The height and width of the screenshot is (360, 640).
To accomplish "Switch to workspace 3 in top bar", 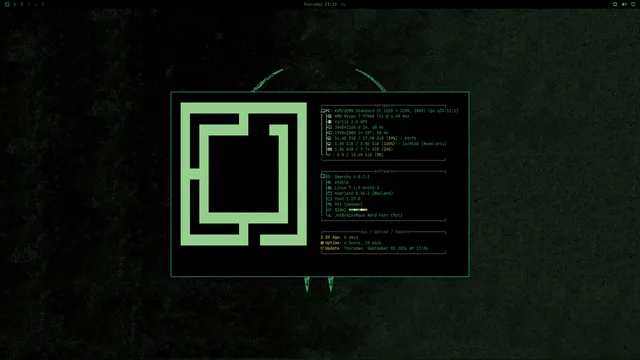I will pyautogui.click(x=29, y=4).
